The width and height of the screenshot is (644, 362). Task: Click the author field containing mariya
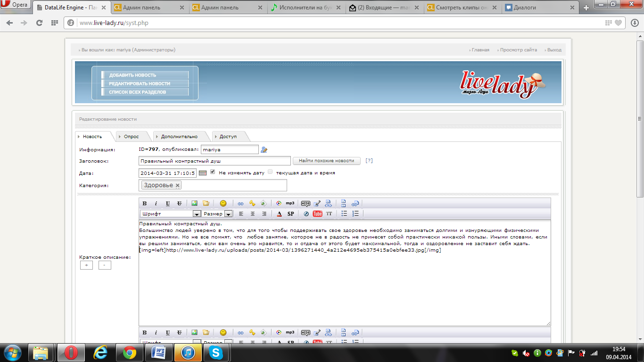(x=230, y=149)
